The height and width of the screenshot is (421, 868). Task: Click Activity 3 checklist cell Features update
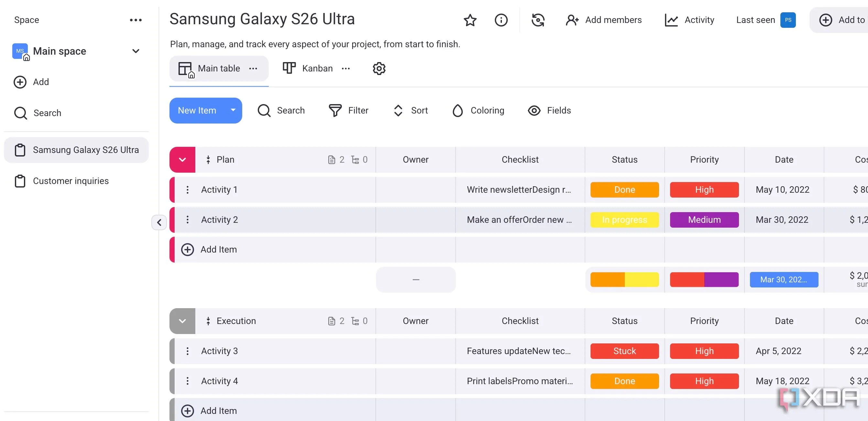click(520, 351)
